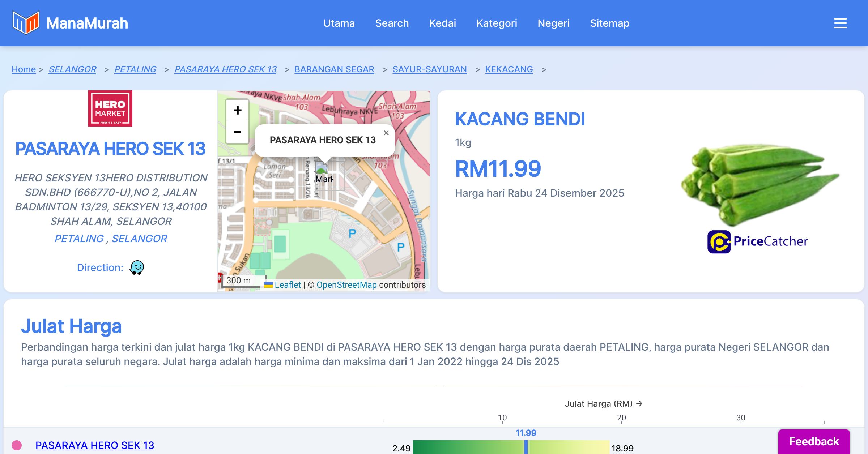This screenshot has height=454, width=868.
Task: Open PASARAYA HERO SEK 13 link in price range
Action: point(95,445)
